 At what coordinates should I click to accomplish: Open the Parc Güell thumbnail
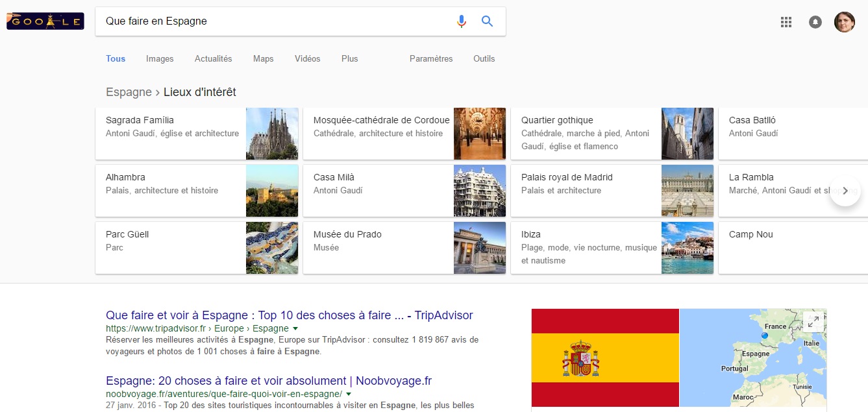(x=272, y=248)
